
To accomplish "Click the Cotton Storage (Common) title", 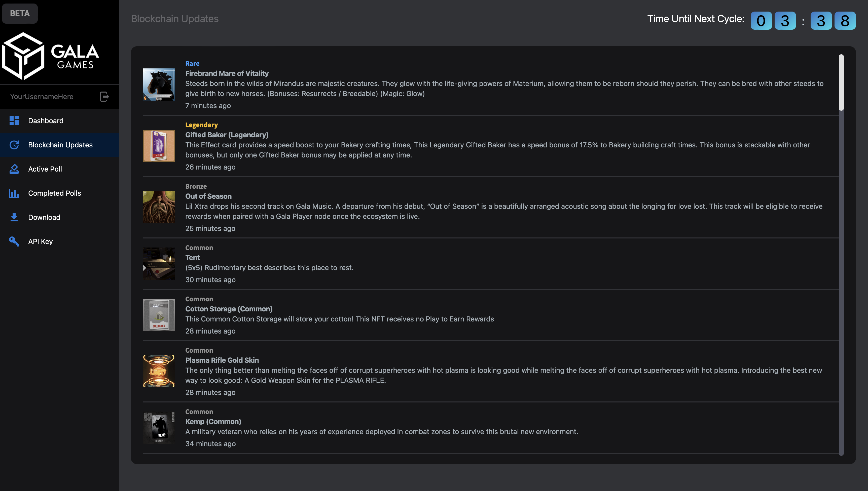I will point(229,309).
